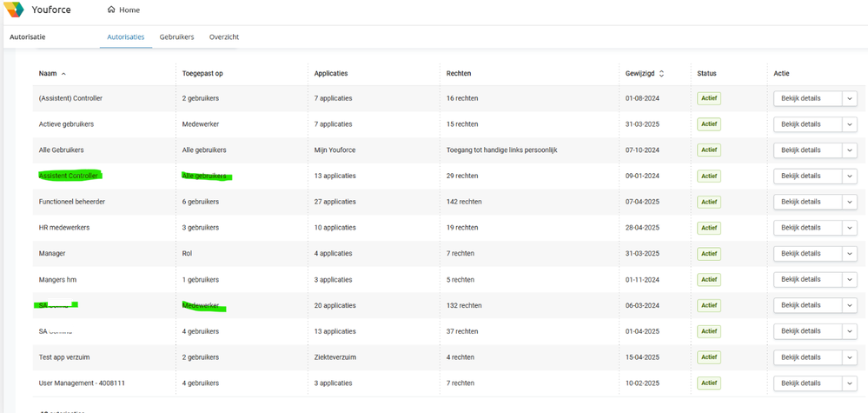The width and height of the screenshot is (868, 413).
Task: Click the Ziekteverzuim applicaties cell
Action: [x=335, y=357]
